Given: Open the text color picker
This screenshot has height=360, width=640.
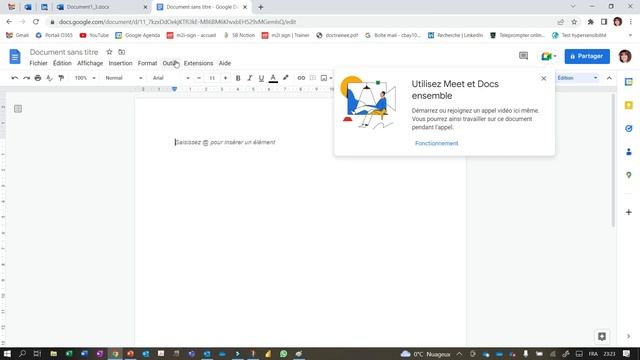Looking at the screenshot, I should (273, 78).
